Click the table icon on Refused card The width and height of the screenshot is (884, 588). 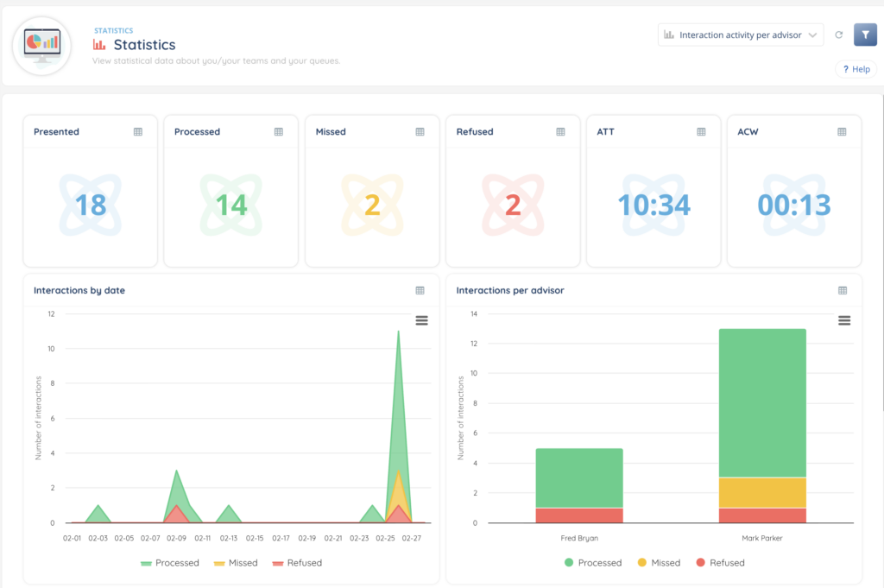(560, 132)
